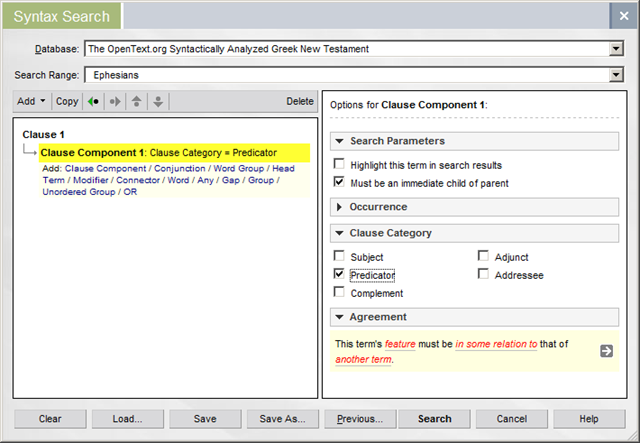Image resolution: width=640 pixels, height=443 pixels.
Task: Tick the Adjunct checkbox
Action: click(x=484, y=256)
